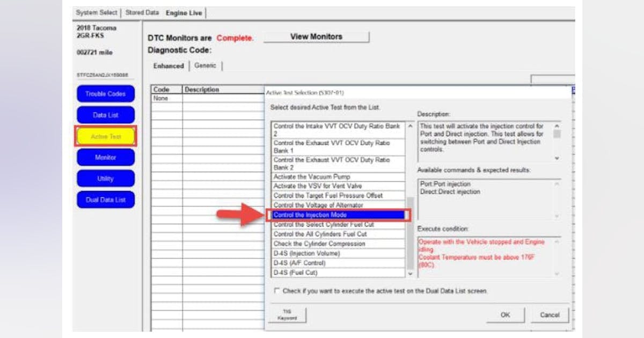Click the Description box scroll-down arrow
This screenshot has height=338, width=644.
pos(557,159)
